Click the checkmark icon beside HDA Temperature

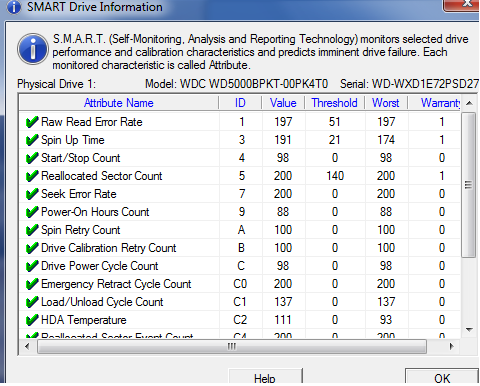(32, 320)
